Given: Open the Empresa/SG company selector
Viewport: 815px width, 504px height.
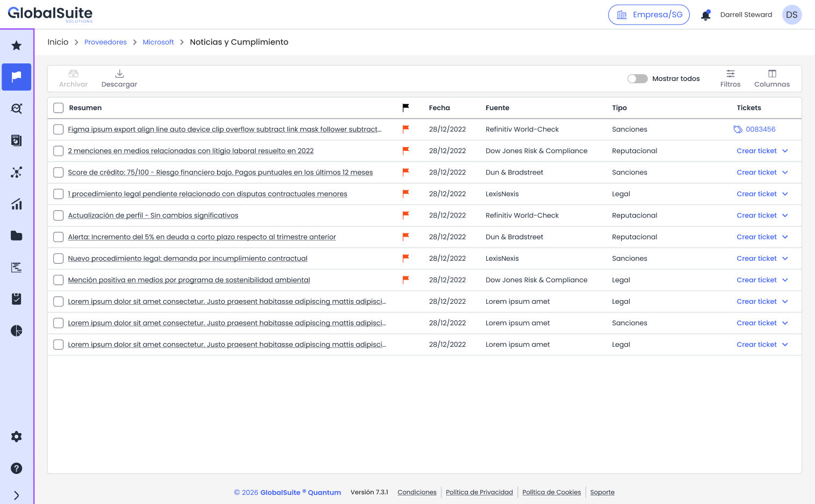Looking at the screenshot, I should [649, 15].
